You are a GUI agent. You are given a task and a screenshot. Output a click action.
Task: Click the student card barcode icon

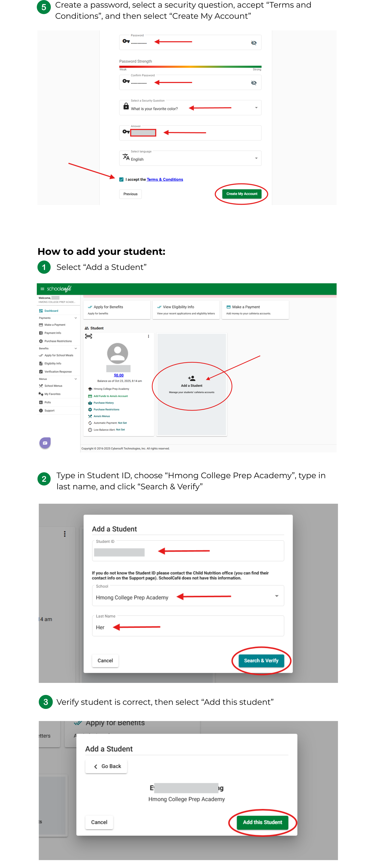click(88, 336)
